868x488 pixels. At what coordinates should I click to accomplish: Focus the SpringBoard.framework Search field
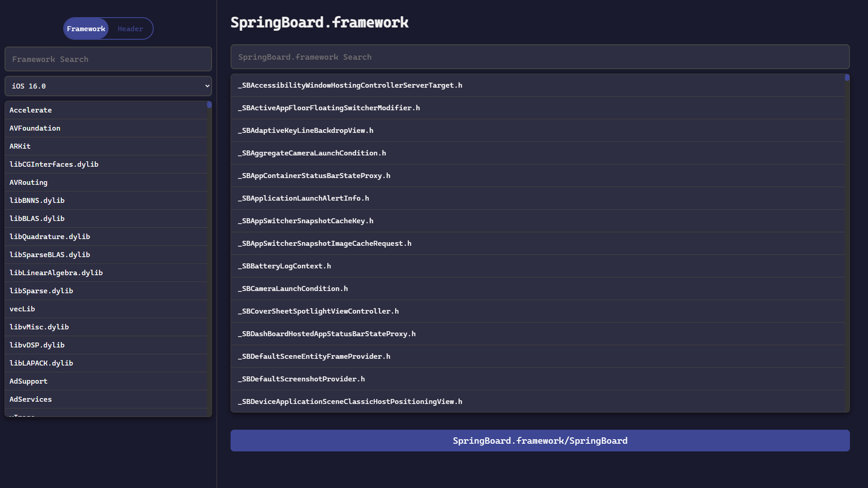(540, 57)
